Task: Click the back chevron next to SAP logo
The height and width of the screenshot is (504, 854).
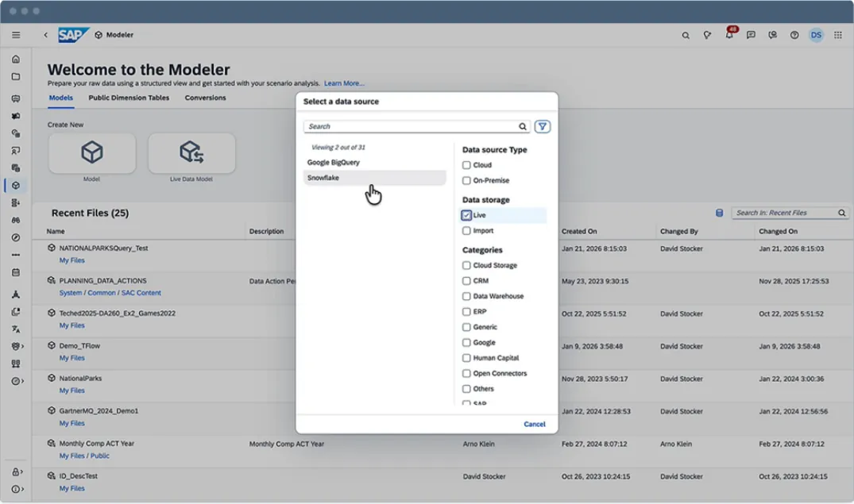Action: (45, 35)
